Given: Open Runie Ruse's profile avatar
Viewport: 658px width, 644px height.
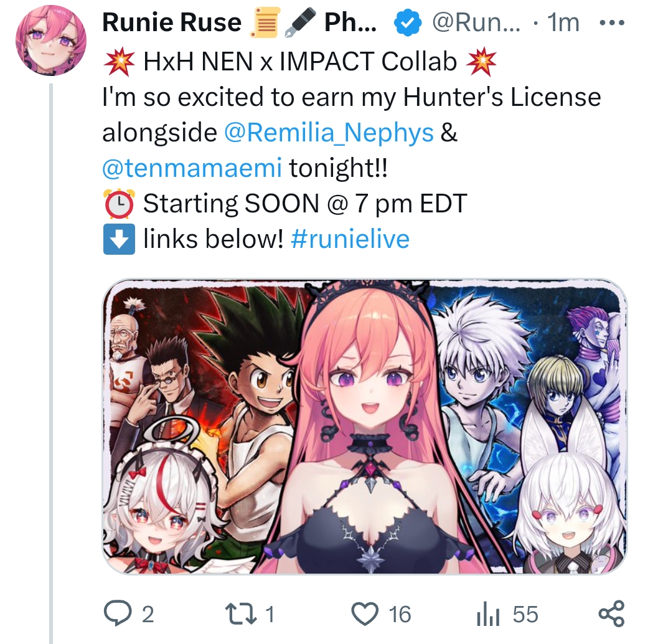Looking at the screenshot, I should pos(51,40).
